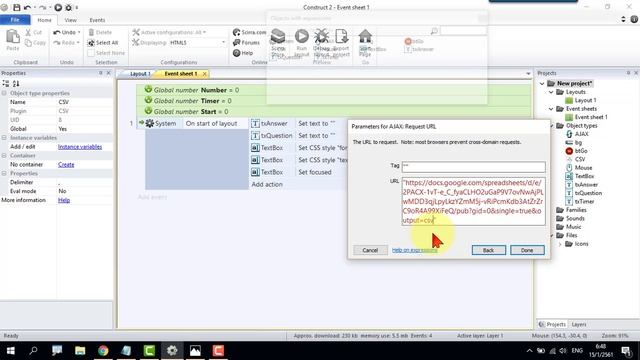The height and width of the screenshot is (360, 640).
Task: Click the Tag input field
Action: 473,167
